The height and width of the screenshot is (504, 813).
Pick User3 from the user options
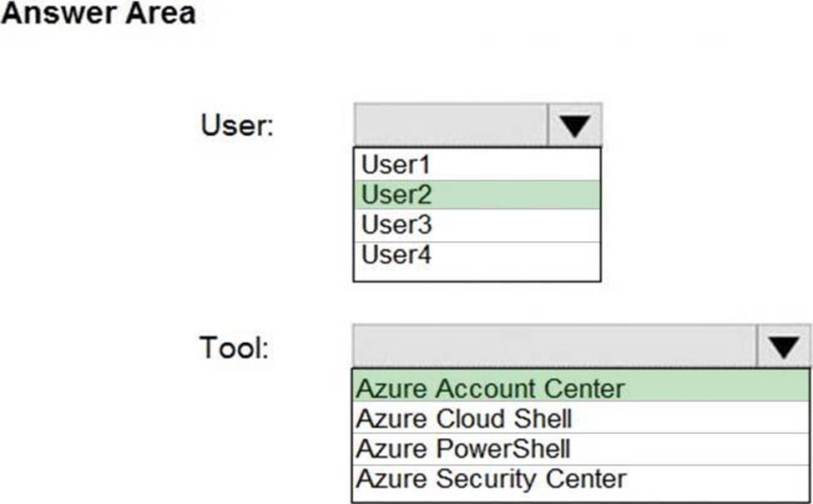point(396,225)
